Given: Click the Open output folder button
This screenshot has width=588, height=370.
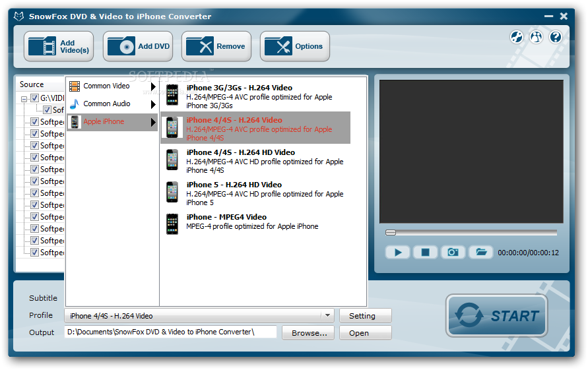Looking at the screenshot, I should (x=365, y=332).
